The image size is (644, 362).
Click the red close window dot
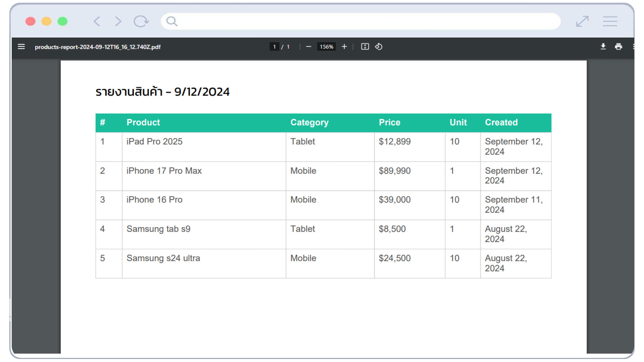(31, 21)
